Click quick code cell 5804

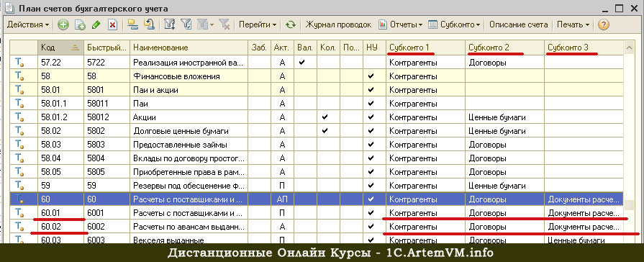[106, 158]
